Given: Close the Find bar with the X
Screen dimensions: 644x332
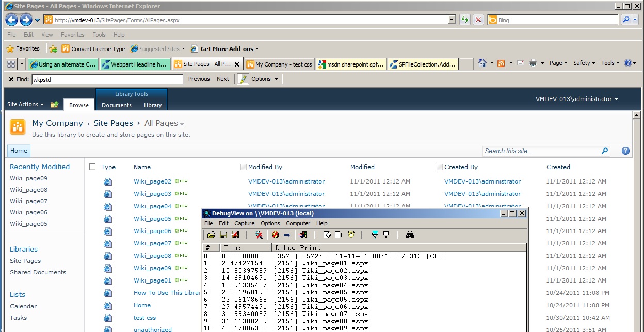Looking at the screenshot, I should click(11, 79).
